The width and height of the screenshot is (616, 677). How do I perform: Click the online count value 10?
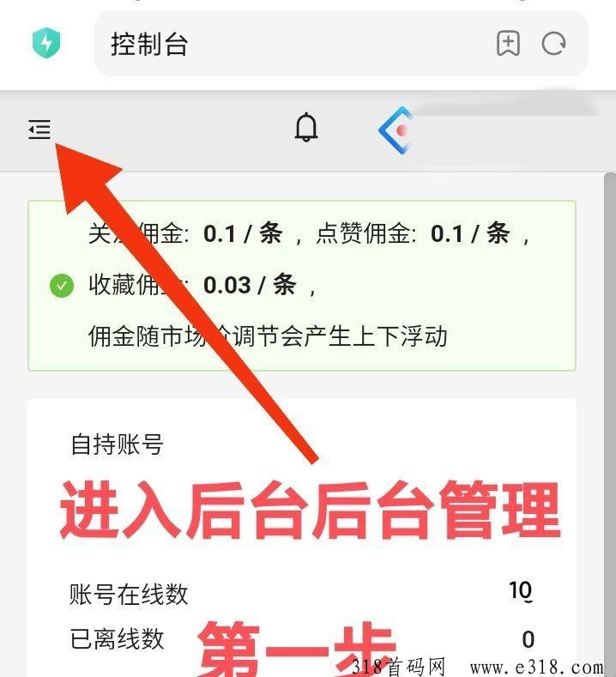[x=521, y=590]
